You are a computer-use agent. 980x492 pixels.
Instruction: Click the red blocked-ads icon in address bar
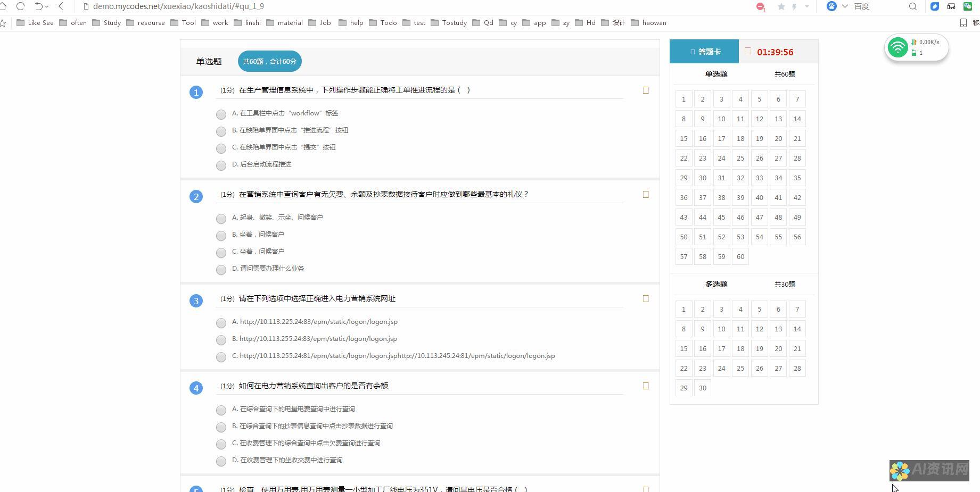point(761,6)
